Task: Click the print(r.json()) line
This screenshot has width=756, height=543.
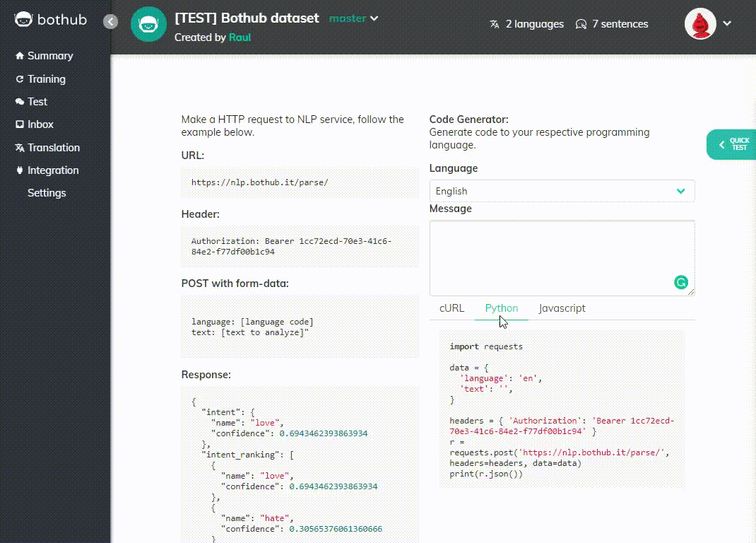Action: pos(486,474)
